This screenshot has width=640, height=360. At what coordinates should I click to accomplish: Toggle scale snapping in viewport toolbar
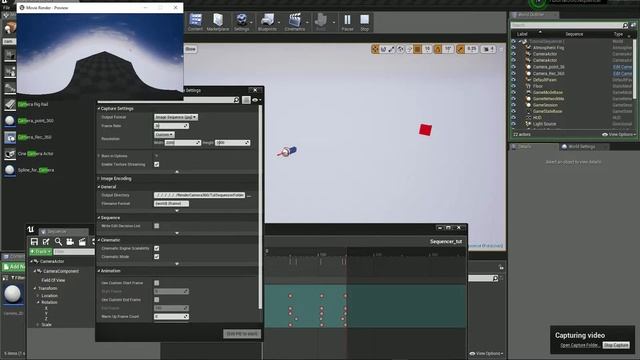460,49
